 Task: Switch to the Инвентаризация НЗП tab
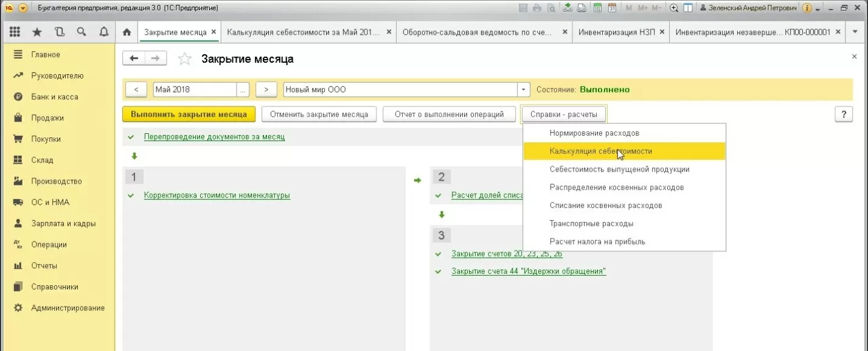616,32
